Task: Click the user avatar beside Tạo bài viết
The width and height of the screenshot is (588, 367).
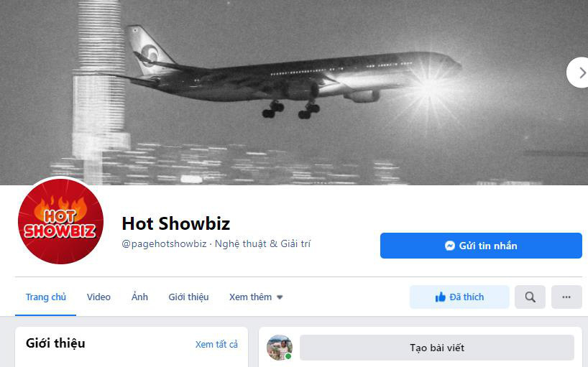Action: (280, 348)
